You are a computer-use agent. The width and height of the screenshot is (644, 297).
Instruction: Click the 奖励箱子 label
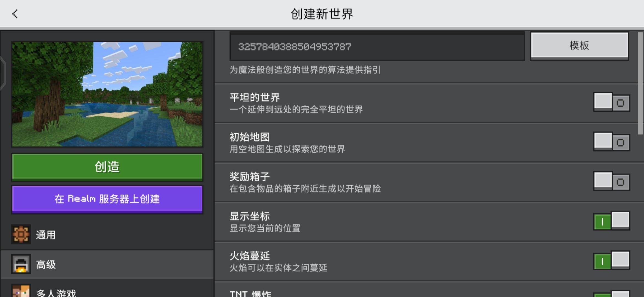(250, 177)
